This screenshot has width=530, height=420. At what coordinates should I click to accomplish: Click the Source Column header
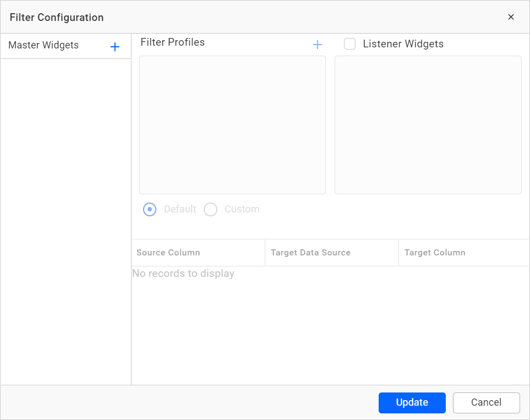point(168,252)
